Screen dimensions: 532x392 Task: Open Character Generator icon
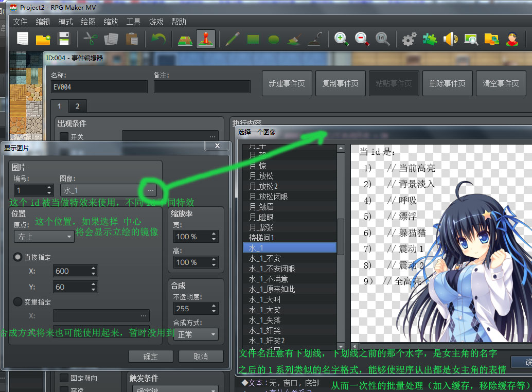[512, 39]
